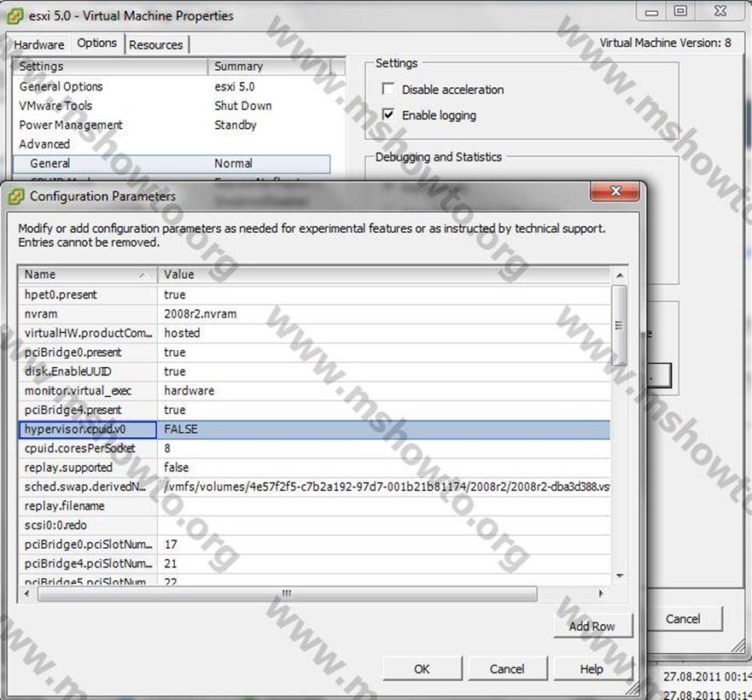Select VMware Tools in the settings list
The image size is (752, 700).
tap(55, 106)
